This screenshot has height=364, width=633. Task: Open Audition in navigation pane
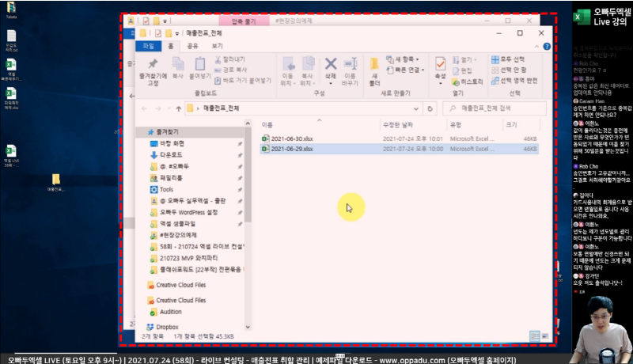pyautogui.click(x=170, y=312)
